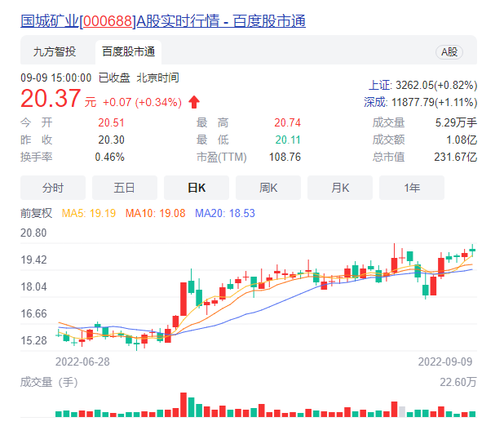This screenshot has width=504, height=426.
Task: Open the 月K chart view
Action: pyautogui.click(x=340, y=188)
